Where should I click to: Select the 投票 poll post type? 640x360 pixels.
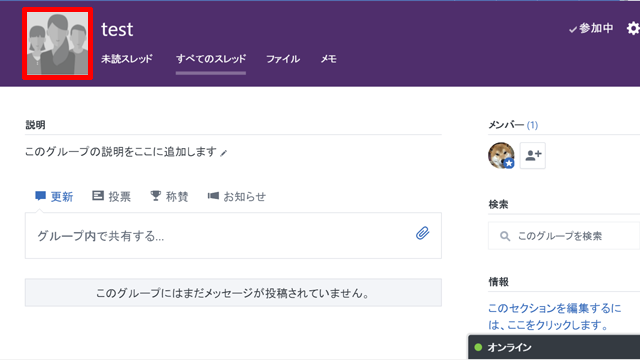111,196
